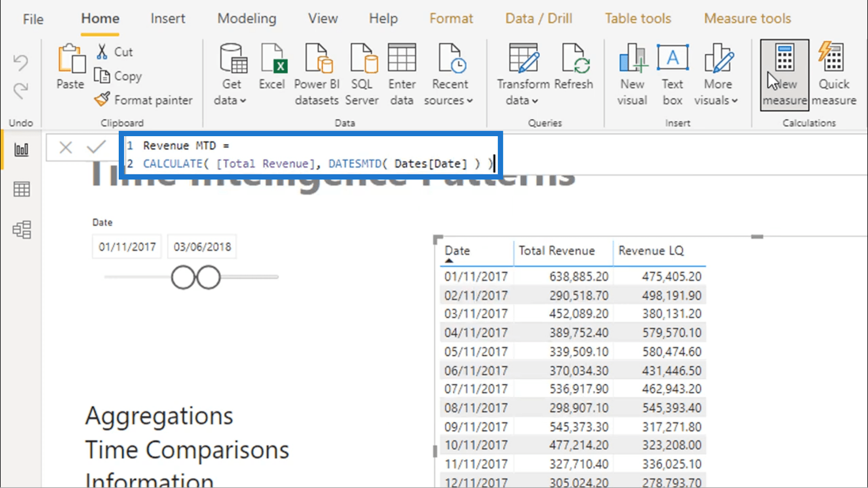Select the 10/11/2017 date cell
The width and height of the screenshot is (868, 488).
tap(476, 445)
